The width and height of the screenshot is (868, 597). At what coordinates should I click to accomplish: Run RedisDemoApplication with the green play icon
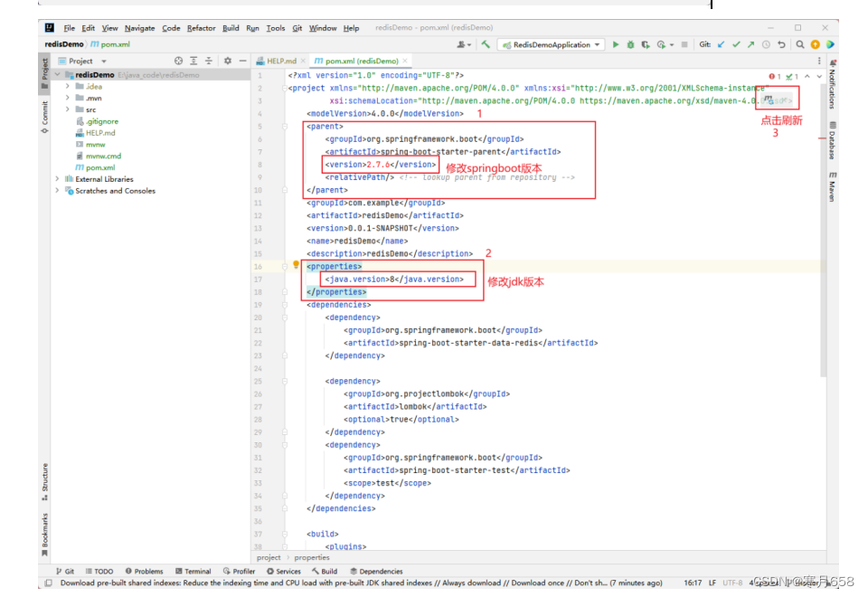(x=616, y=44)
